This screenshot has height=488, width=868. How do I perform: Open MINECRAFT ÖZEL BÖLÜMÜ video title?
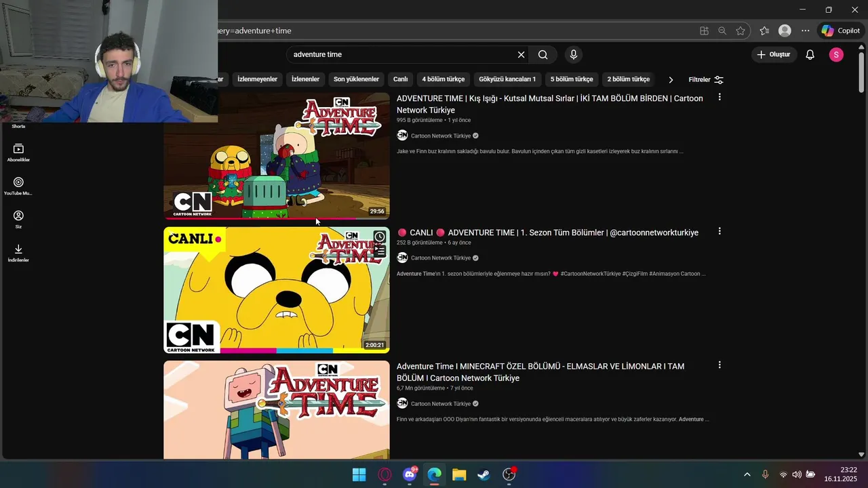pos(540,372)
